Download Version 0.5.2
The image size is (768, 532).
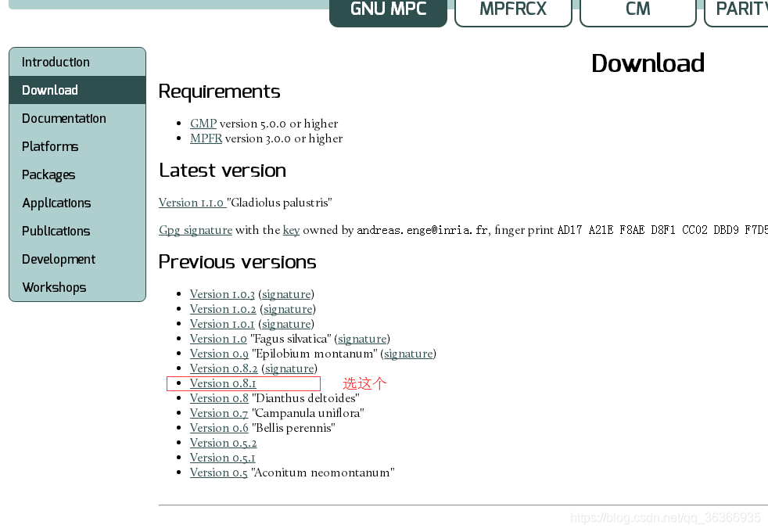click(224, 442)
